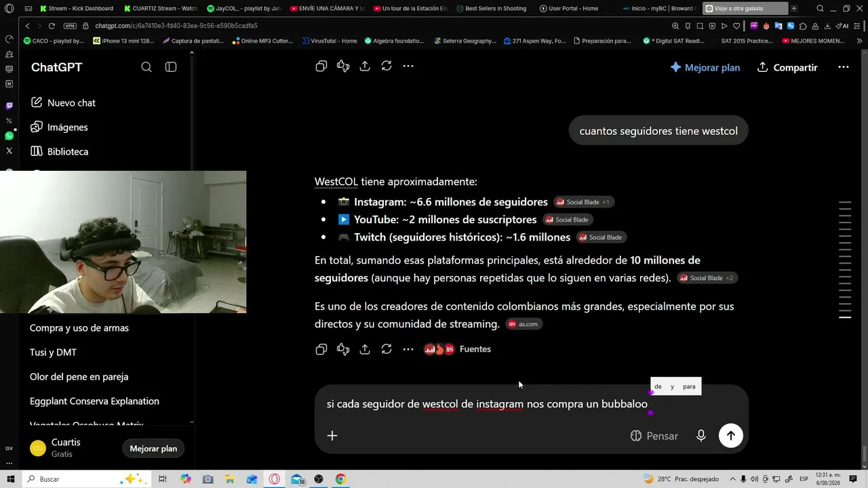This screenshot has height=488, width=868.
Task: Click the Compartir button
Action: [x=787, y=68]
